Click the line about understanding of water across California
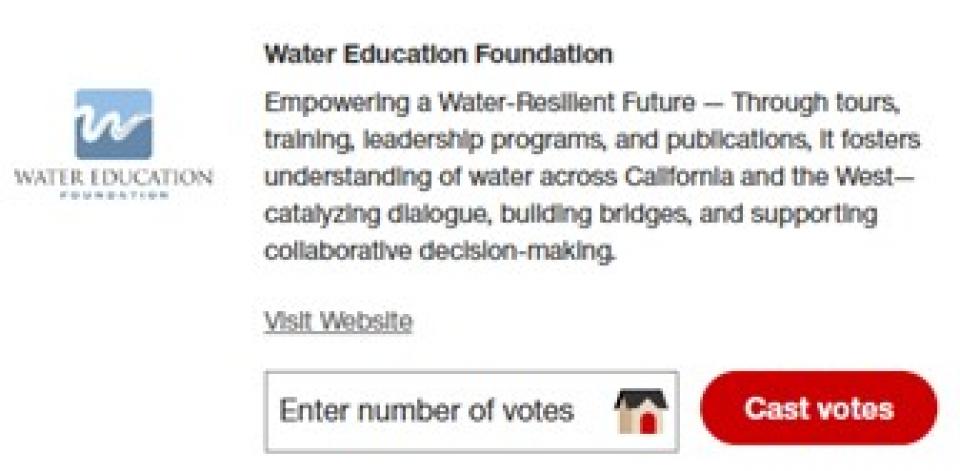 pyautogui.click(x=588, y=178)
